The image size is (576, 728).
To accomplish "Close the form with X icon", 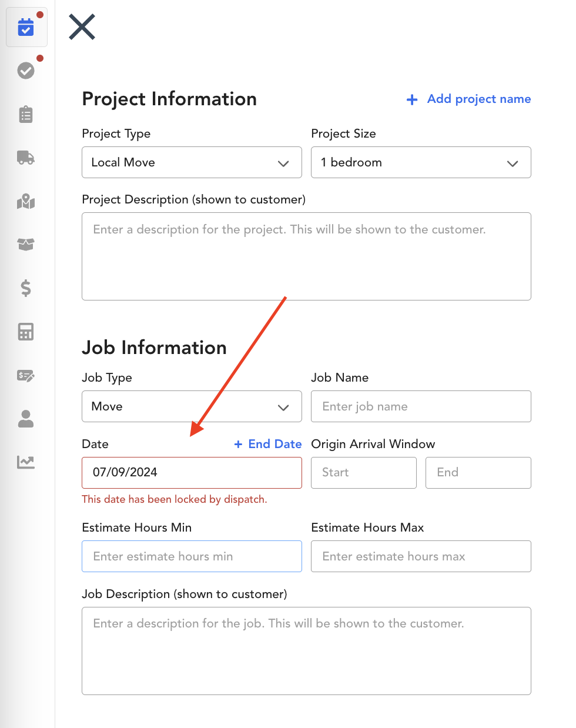I will [82, 27].
